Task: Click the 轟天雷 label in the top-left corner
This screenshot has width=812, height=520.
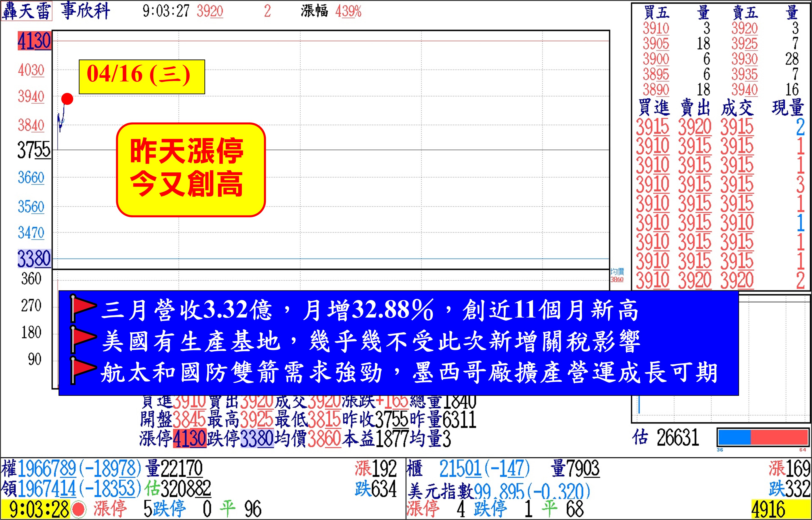Action: click(x=26, y=11)
